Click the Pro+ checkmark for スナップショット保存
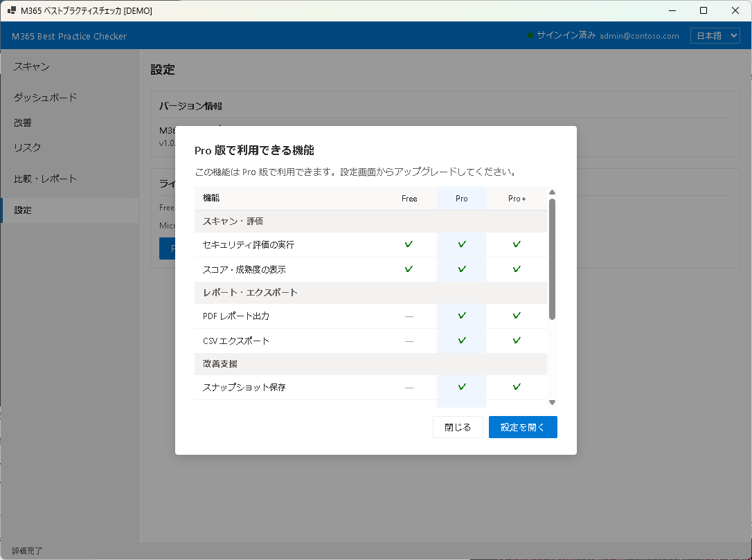 point(517,387)
